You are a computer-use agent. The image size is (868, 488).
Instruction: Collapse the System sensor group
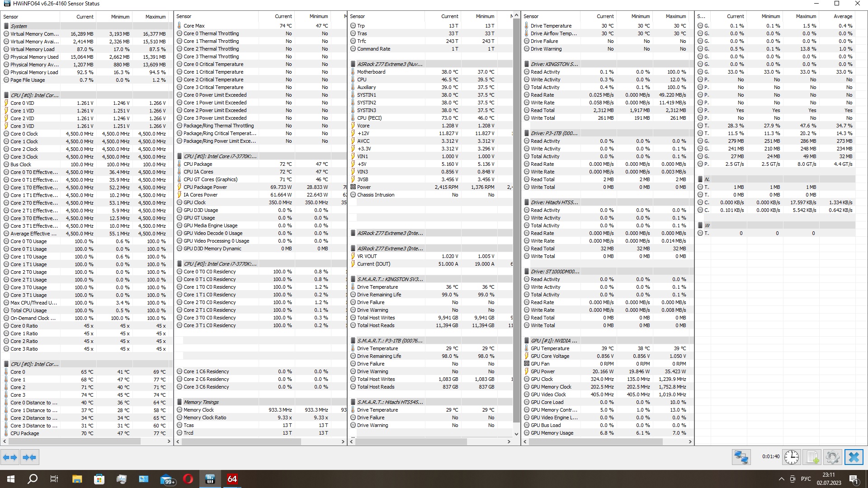tap(19, 26)
